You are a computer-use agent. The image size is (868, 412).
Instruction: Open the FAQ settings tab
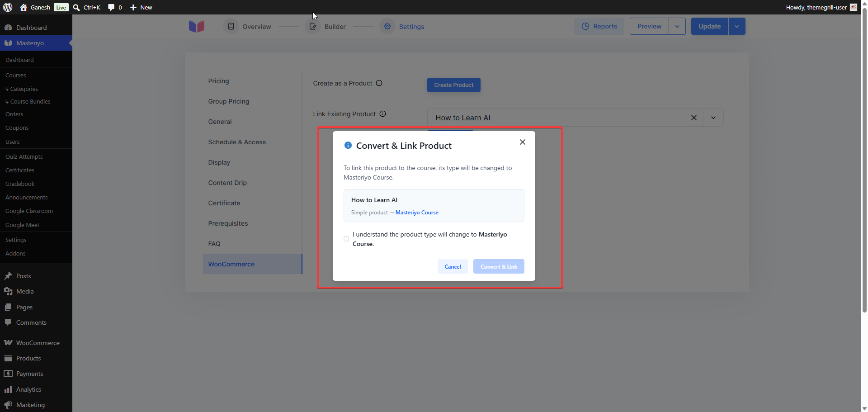coord(252,244)
